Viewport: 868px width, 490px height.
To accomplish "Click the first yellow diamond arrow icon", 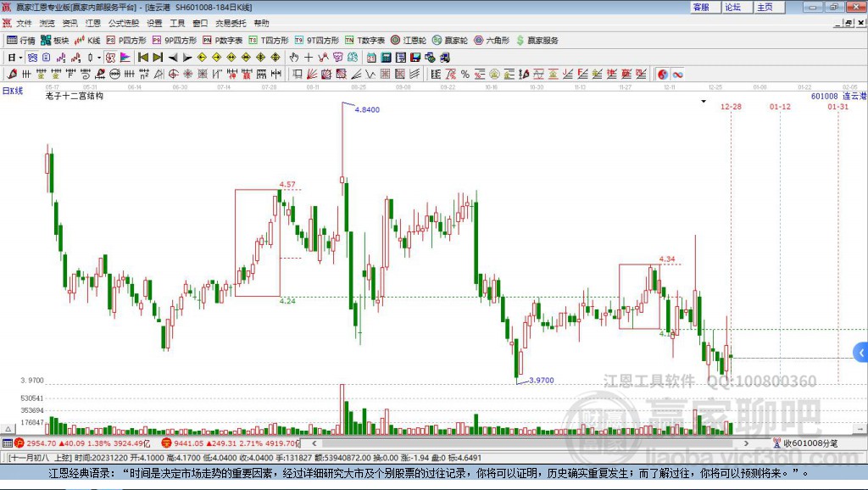I will tap(202, 58).
